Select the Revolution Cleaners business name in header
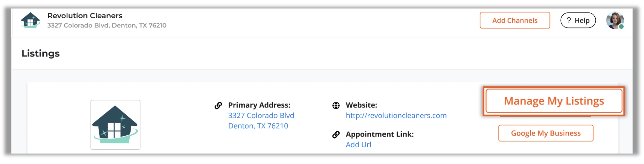 coord(85,15)
